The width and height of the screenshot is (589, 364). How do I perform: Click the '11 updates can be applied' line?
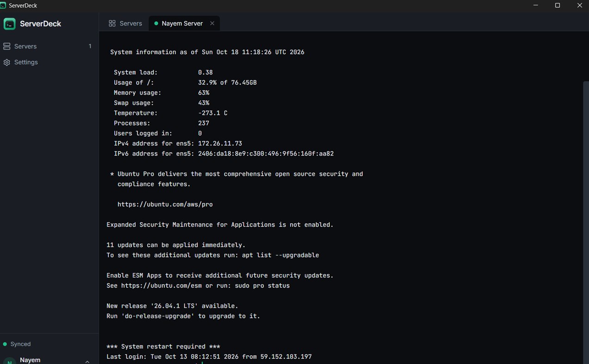[176, 245]
